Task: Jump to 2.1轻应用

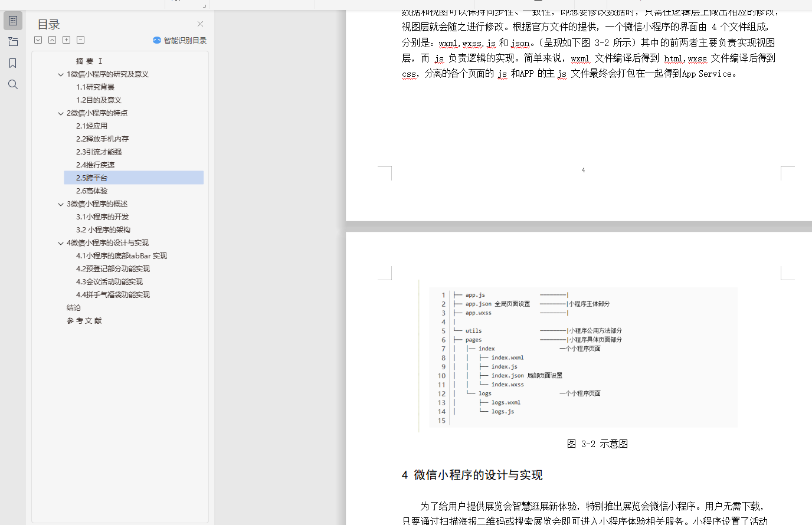Action: 91,126
